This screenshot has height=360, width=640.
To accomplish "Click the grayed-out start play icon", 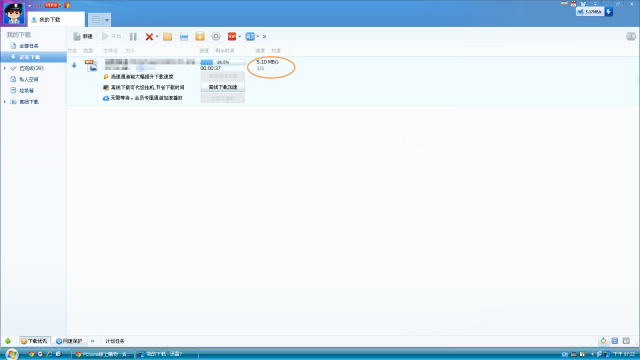I will [105, 36].
